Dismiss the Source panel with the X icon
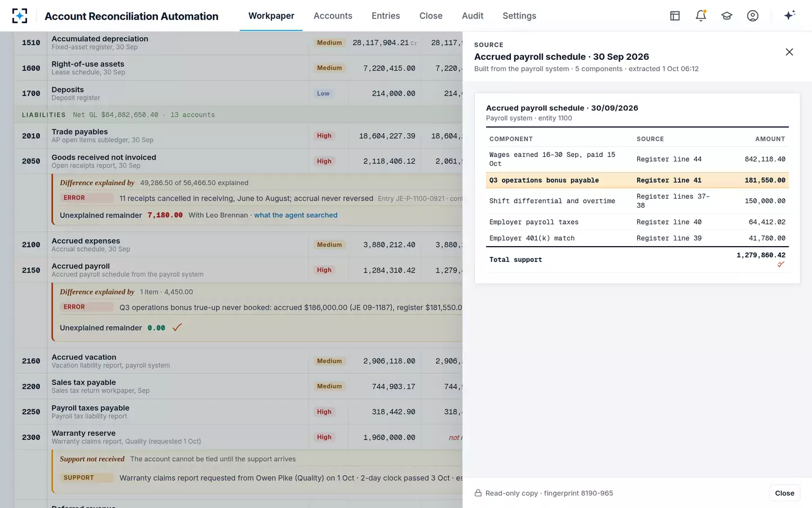 click(789, 52)
